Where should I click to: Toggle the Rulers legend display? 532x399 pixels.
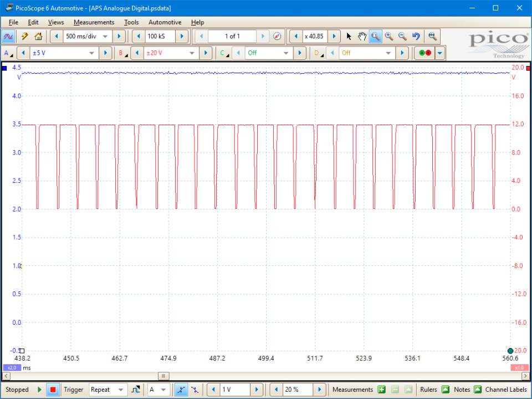445,390
